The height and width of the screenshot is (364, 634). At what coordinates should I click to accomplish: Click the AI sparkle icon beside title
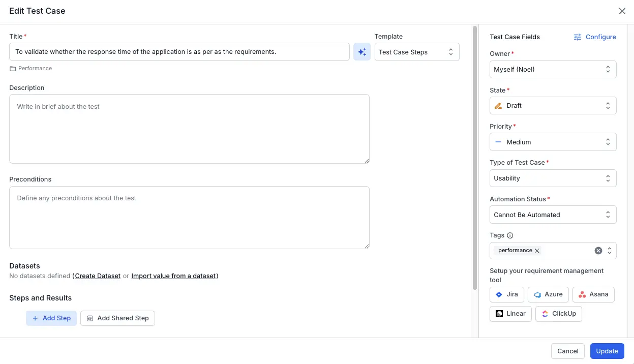tap(361, 52)
